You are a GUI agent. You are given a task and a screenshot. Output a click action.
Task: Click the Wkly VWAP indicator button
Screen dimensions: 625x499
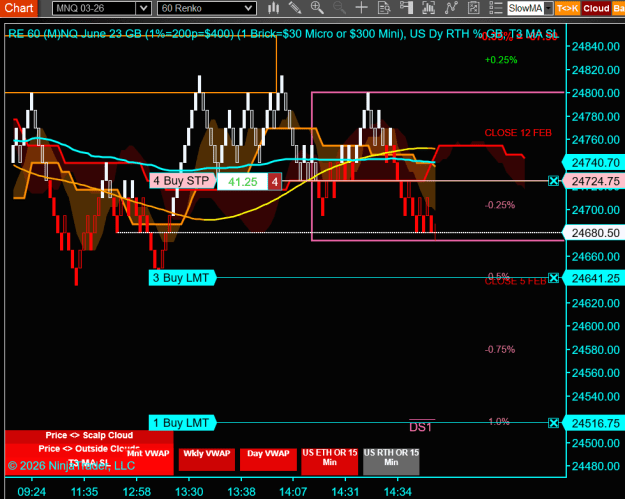[x=206, y=459]
